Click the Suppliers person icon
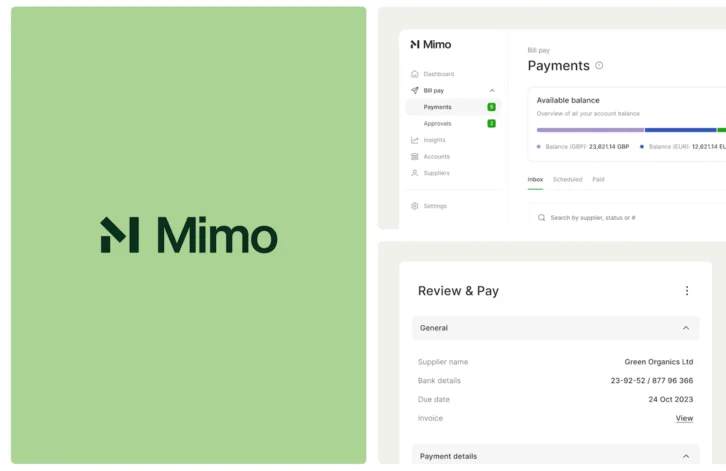The height and width of the screenshot is (471, 726). pos(415,173)
